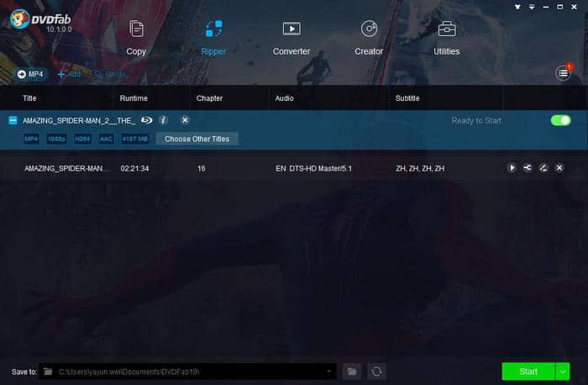
Task: Click the chapter count 16
Action: pyautogui.click(x=202, y=168)
